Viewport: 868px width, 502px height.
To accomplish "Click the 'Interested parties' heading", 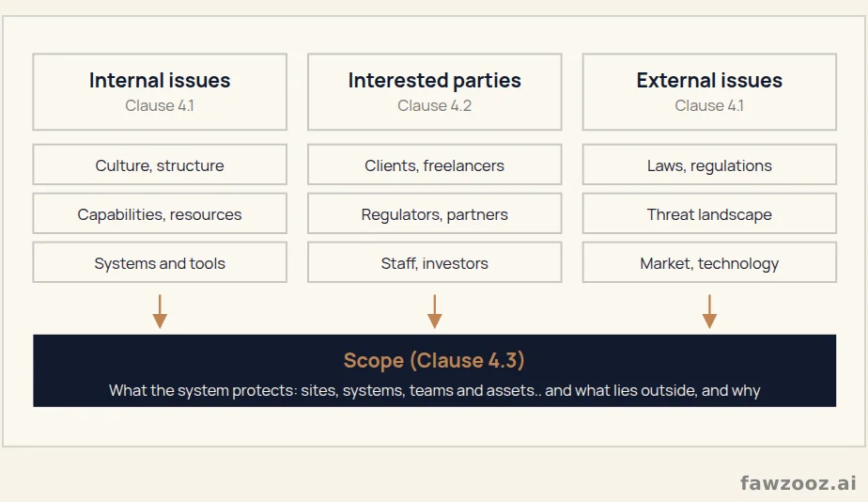I will tap(435, 80).
